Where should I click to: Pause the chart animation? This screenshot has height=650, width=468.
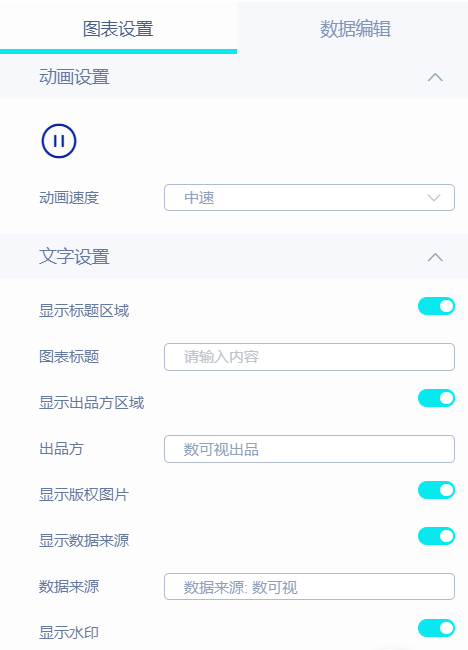coord(59,141)
